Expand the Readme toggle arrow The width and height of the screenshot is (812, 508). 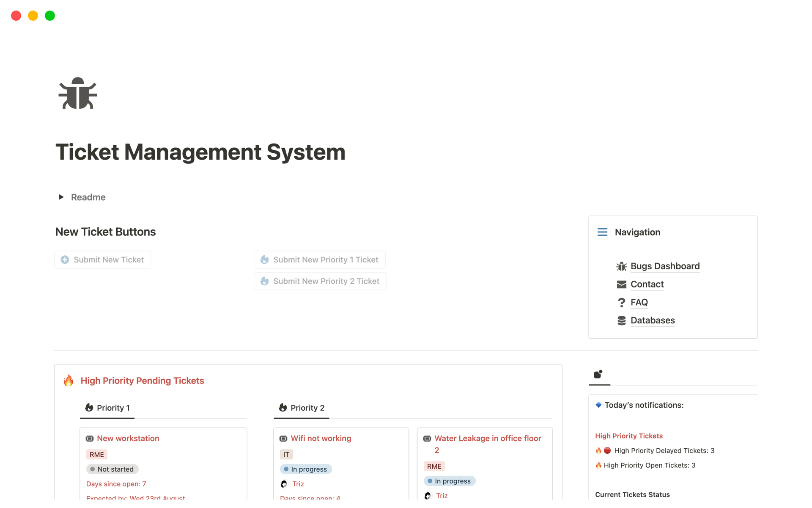[x=61, y=197]
